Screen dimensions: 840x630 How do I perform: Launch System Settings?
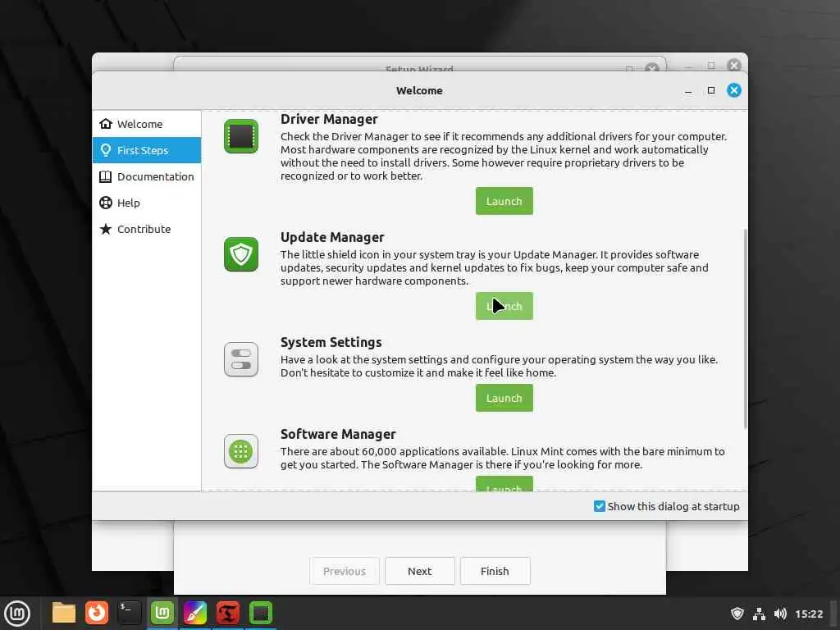coord(504,398)
